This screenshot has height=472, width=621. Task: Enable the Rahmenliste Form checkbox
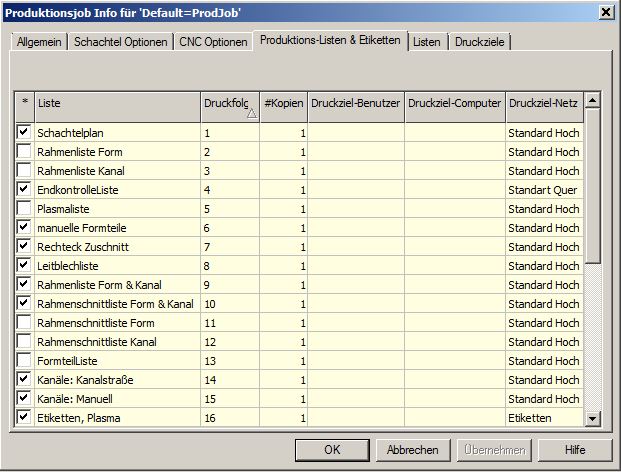(23, 151)
